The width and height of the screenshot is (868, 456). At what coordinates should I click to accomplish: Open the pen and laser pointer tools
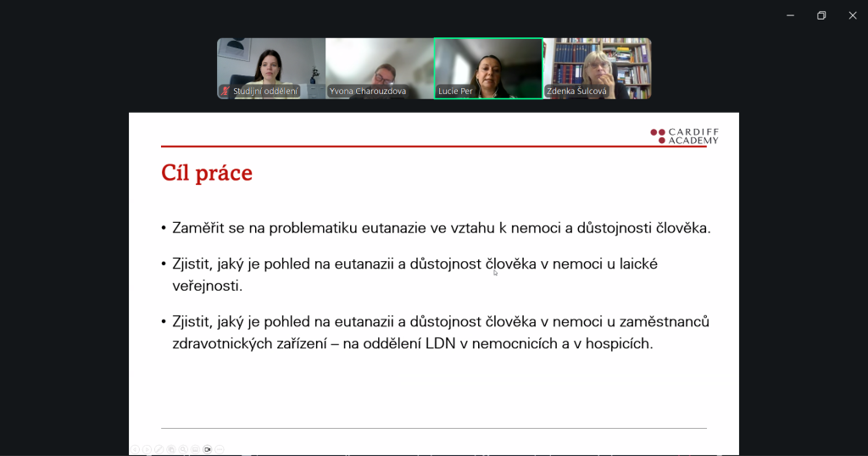click(x=159, y=449)
